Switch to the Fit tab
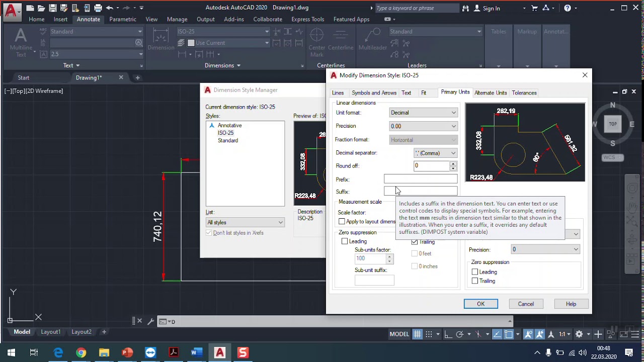The height and width of the screenshot is (362, 644). (x=424, y=93)
